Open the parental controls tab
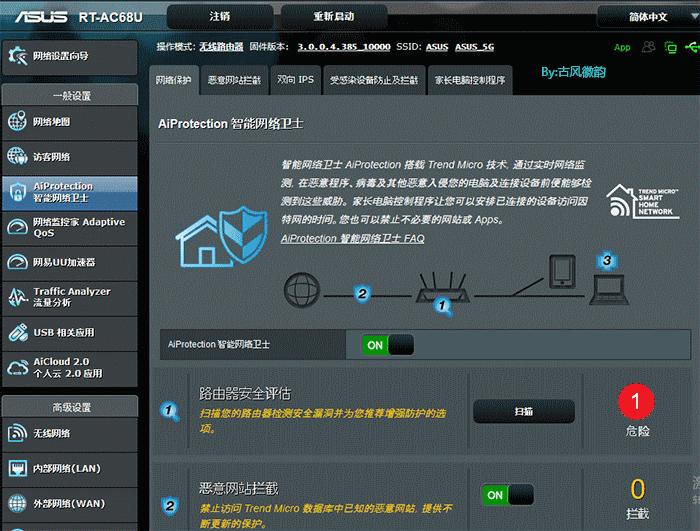Image resolution: width=700 pixels, height=531 pixels. (470, 80)
